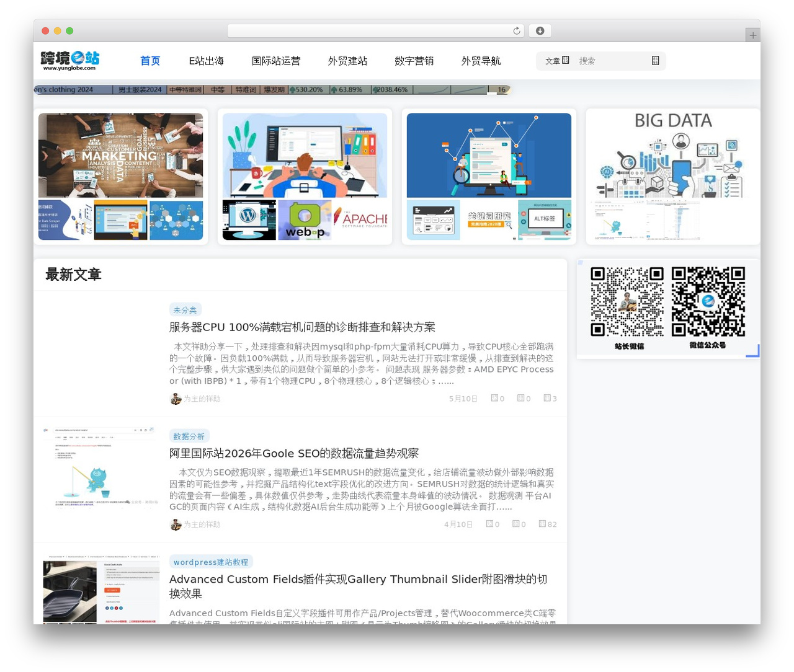Select 外贸建站 in the navigation bar
The width and height of the screenshot is (794, 672).
pyautogui.click(x=347, y=61)
